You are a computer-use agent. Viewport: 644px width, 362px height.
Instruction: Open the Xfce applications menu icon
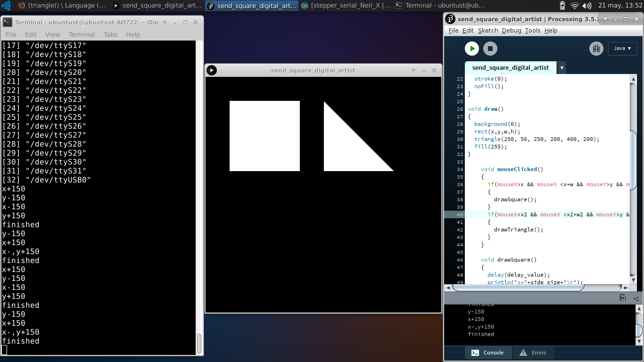(6, 6)
